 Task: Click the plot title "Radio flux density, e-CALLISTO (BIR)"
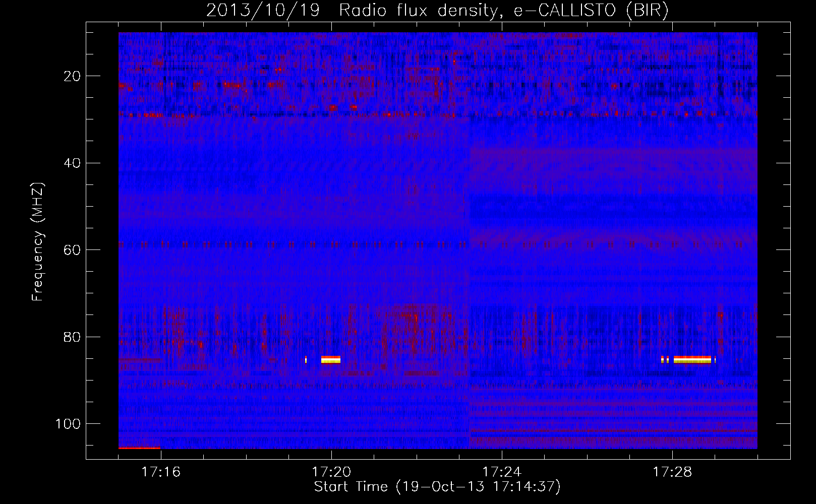[x=503, y=10]
